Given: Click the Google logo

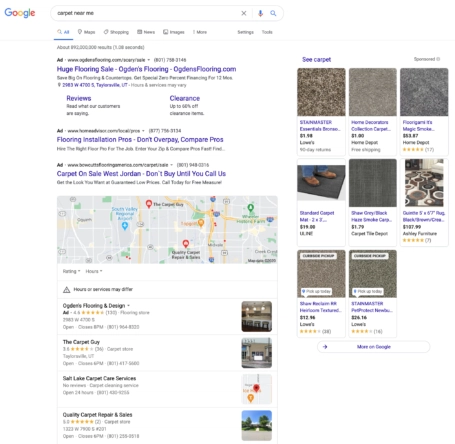Looking at the screenshot, I should 20,13.
